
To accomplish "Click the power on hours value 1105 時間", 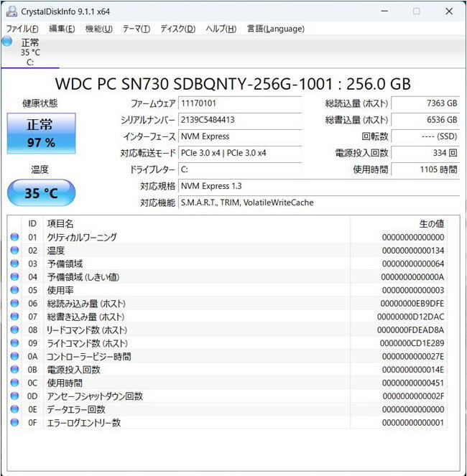I will 425,169.
